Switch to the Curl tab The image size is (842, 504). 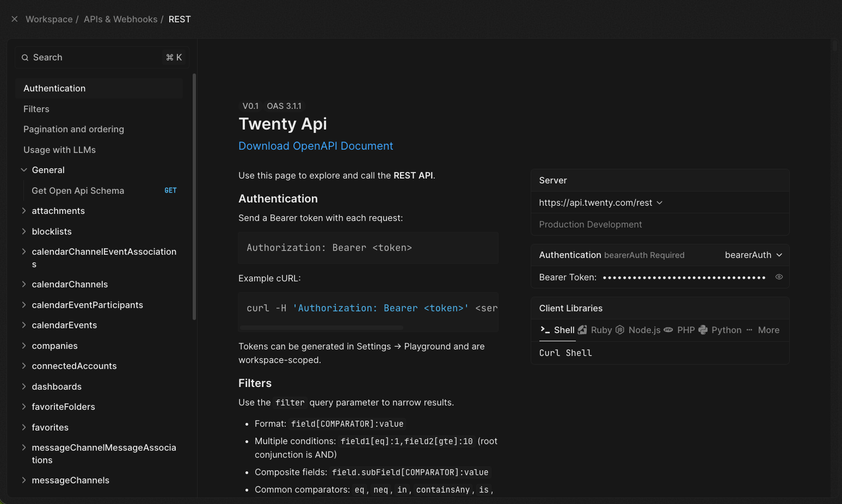(x=549, y=353)
